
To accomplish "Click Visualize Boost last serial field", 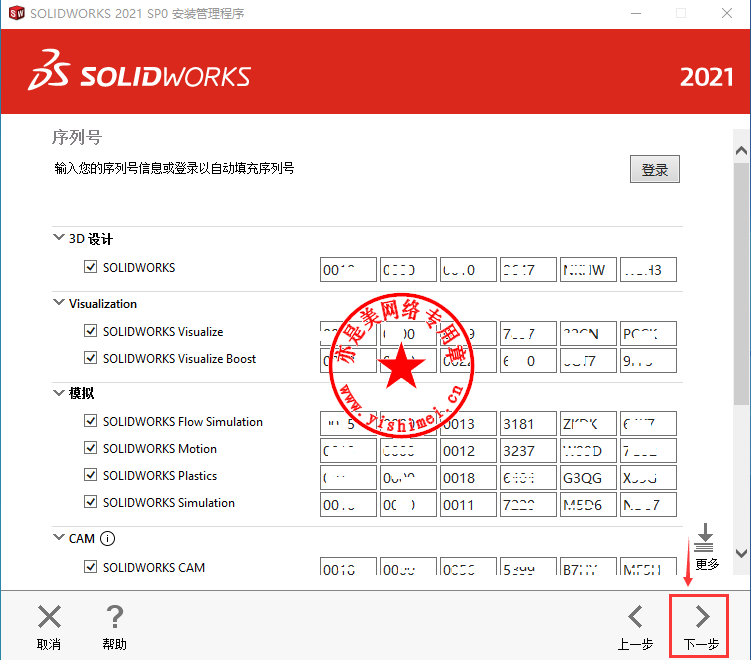I will click(649, 360).
